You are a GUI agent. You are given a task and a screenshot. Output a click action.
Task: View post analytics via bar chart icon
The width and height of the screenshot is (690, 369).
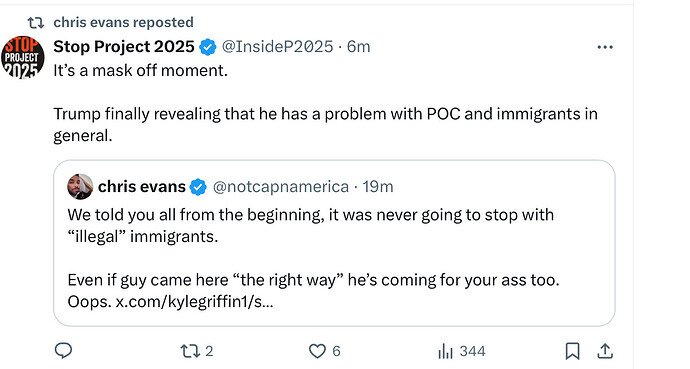(445, 351)
